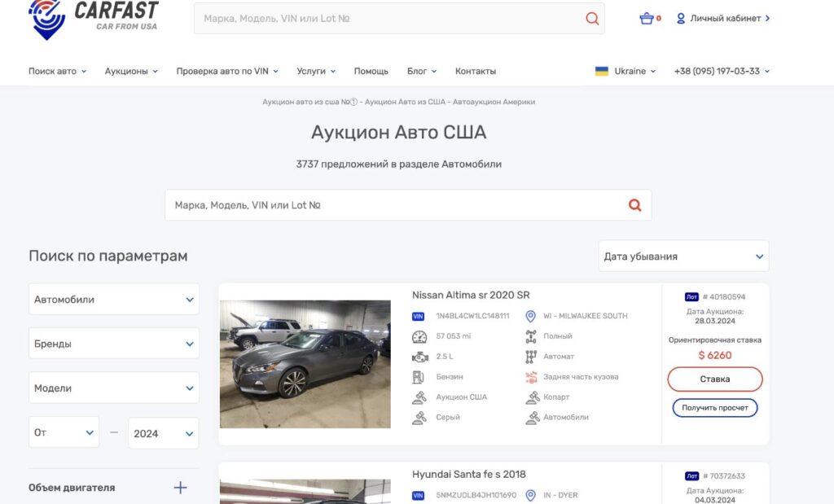
Task: Click the Получить просчет button
Action: [715, 407]
